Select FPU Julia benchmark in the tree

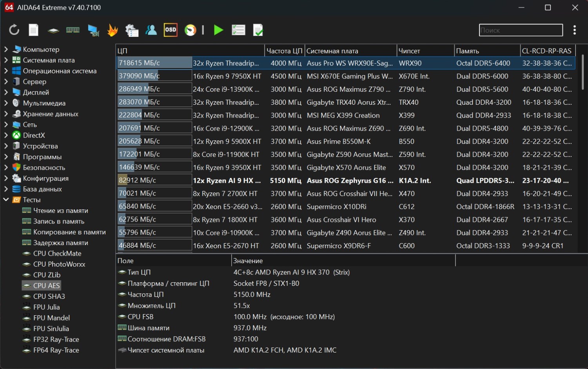(46, 307)
